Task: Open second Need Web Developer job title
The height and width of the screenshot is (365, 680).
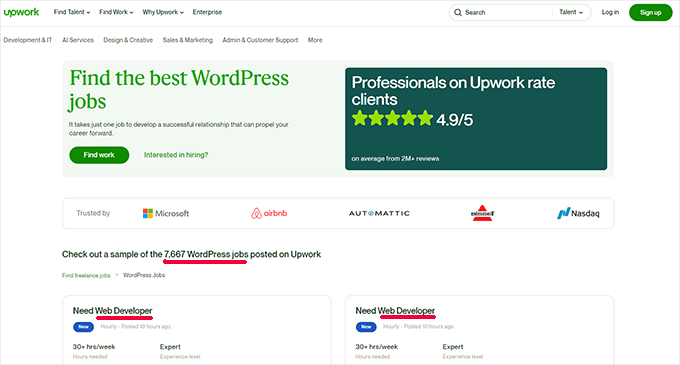Action: pos(395,311)
